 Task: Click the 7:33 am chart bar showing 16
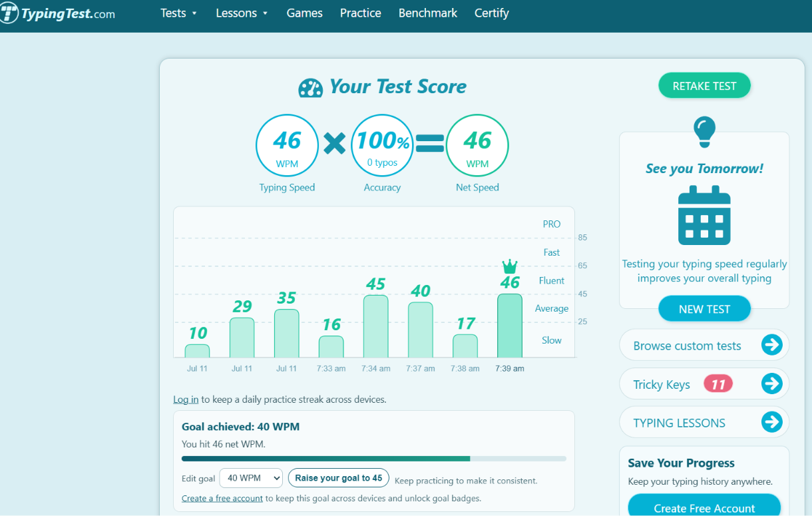click(331, 347)
